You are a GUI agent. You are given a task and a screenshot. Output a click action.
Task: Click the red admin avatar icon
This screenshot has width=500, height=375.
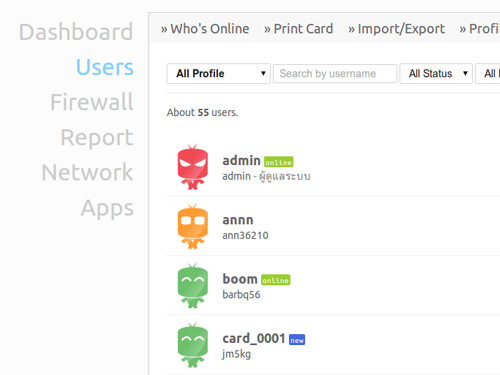click(193, 167)
